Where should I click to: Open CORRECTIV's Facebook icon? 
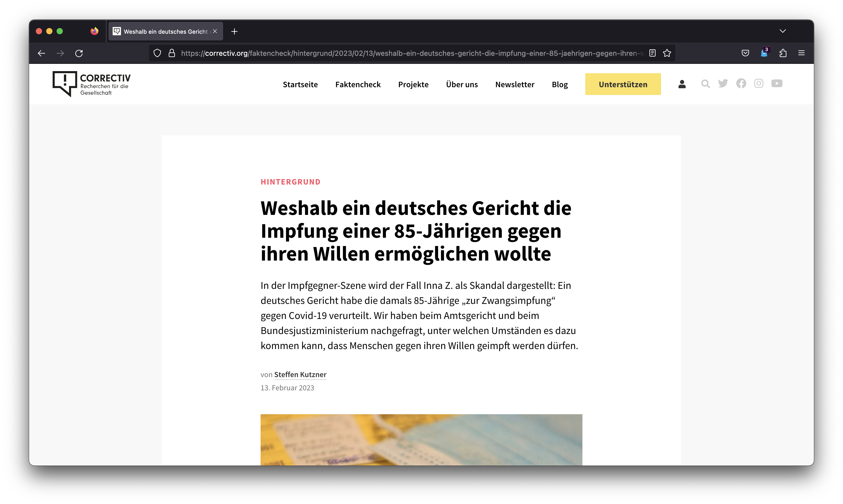(x=741, y=84)
